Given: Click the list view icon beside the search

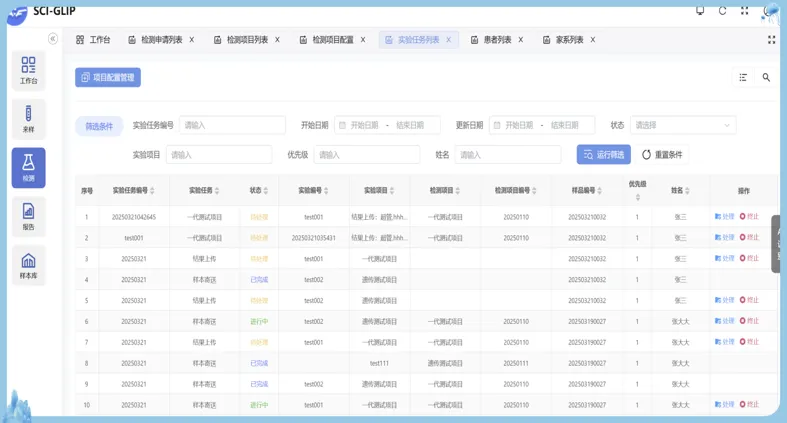Looking at the screenshot, I should point(743,77).
